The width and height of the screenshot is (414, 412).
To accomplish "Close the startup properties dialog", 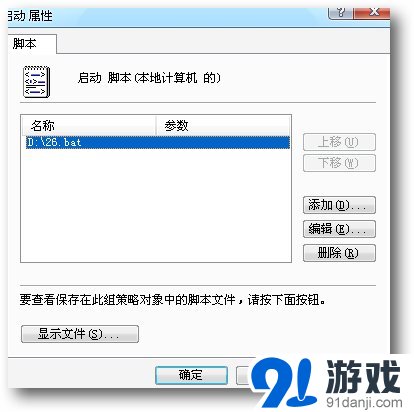I will [x=372, y=13].
